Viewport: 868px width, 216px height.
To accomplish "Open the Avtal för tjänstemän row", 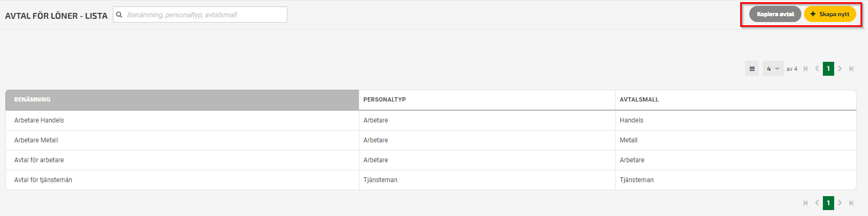I will tap(431, 180).
